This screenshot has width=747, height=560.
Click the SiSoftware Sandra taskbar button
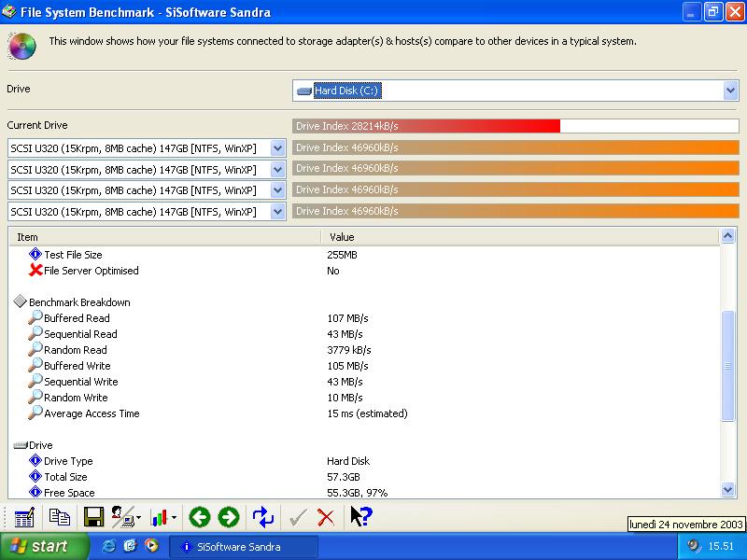coord(244,547)
